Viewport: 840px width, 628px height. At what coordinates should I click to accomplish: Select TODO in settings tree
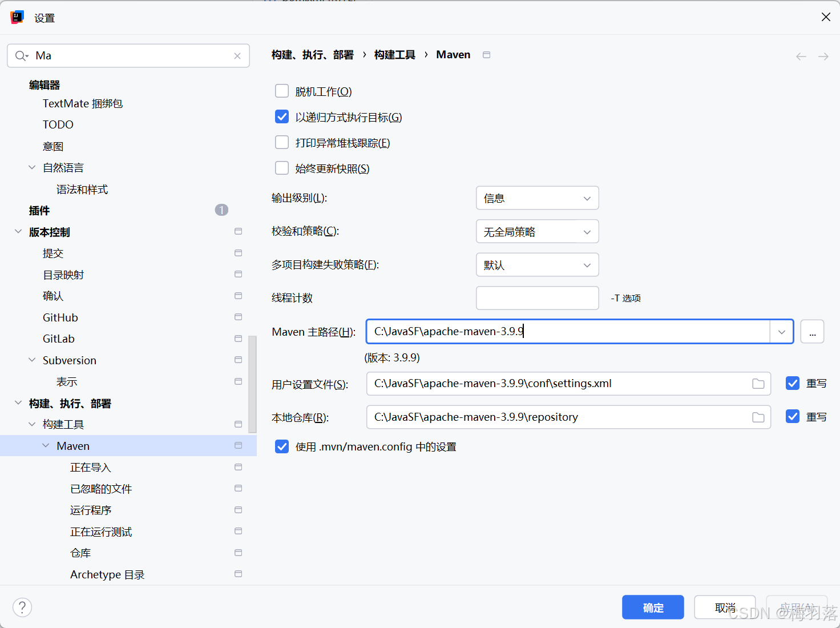tap(58, 124)
